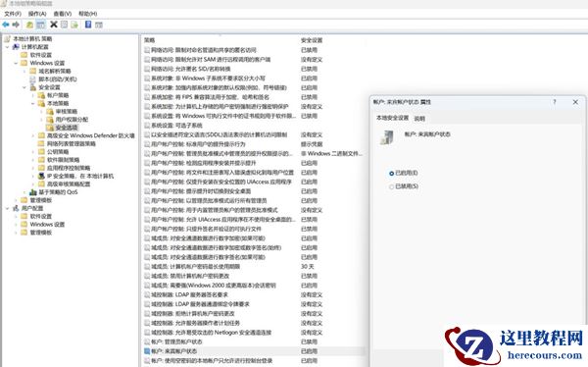Viewport: 588px width, 367px height.
Task: Select 应用程序控制策略 in the tree
Action: click(69, 168)
